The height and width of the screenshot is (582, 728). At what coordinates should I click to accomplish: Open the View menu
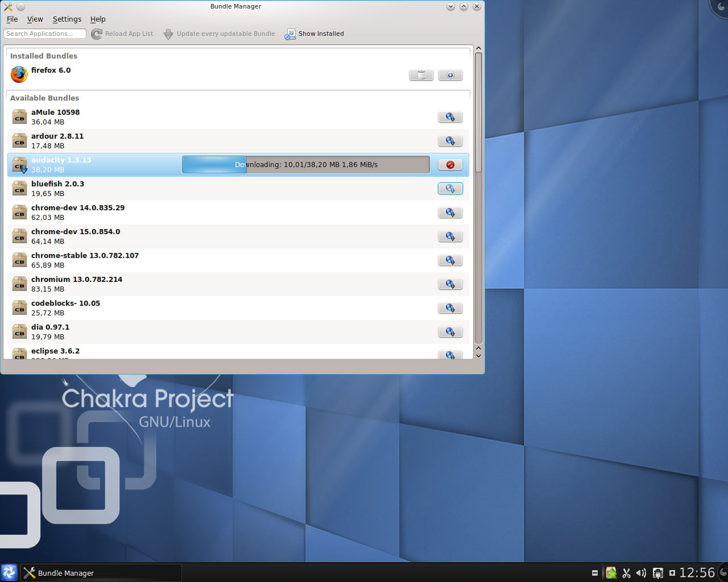35,19
